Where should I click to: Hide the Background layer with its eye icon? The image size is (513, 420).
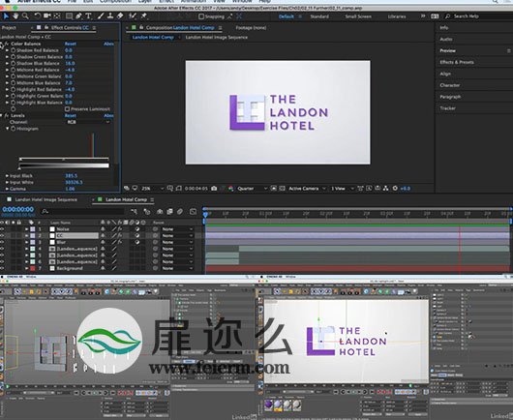[2, 268]
